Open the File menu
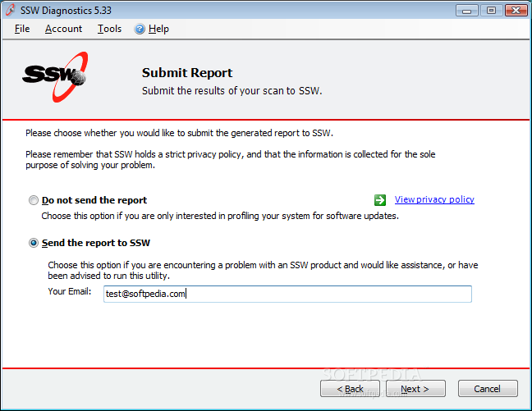532x411 pixels. (22, 29)
